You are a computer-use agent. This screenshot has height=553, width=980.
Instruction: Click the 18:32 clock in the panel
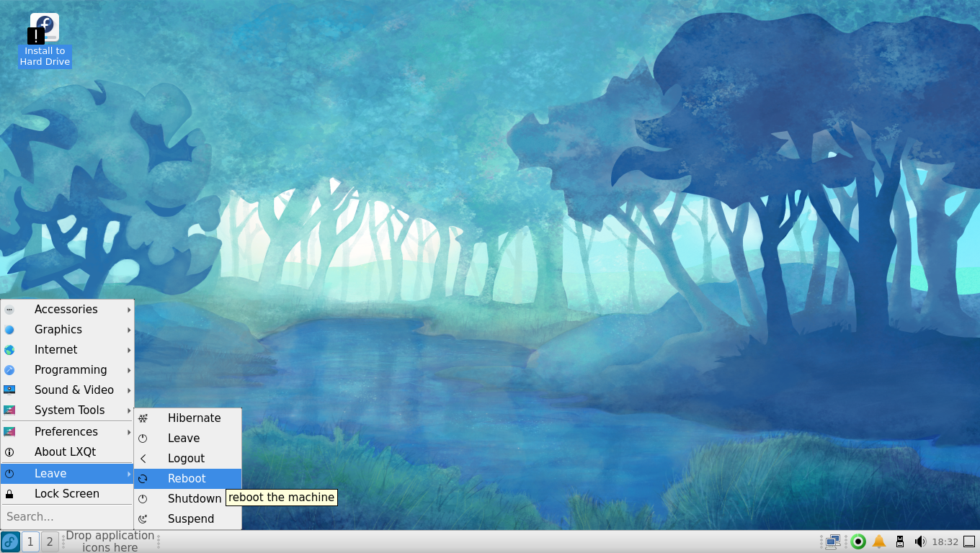click(945, 541)
